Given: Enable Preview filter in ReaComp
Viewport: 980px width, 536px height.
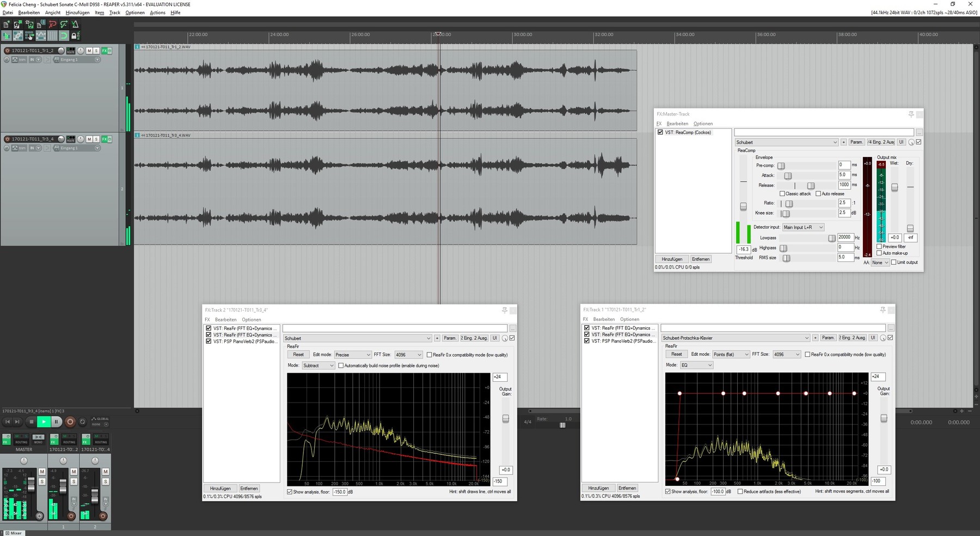Looking at the screenshot, I should 879,247.
